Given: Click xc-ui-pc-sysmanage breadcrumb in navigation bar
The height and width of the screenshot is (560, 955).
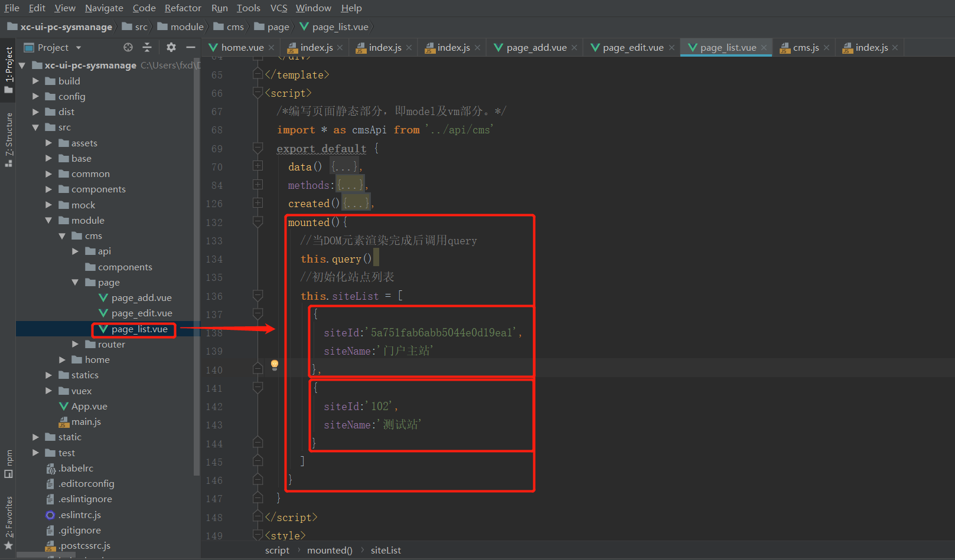Looking at the screenshot, I should click(60, 27).
